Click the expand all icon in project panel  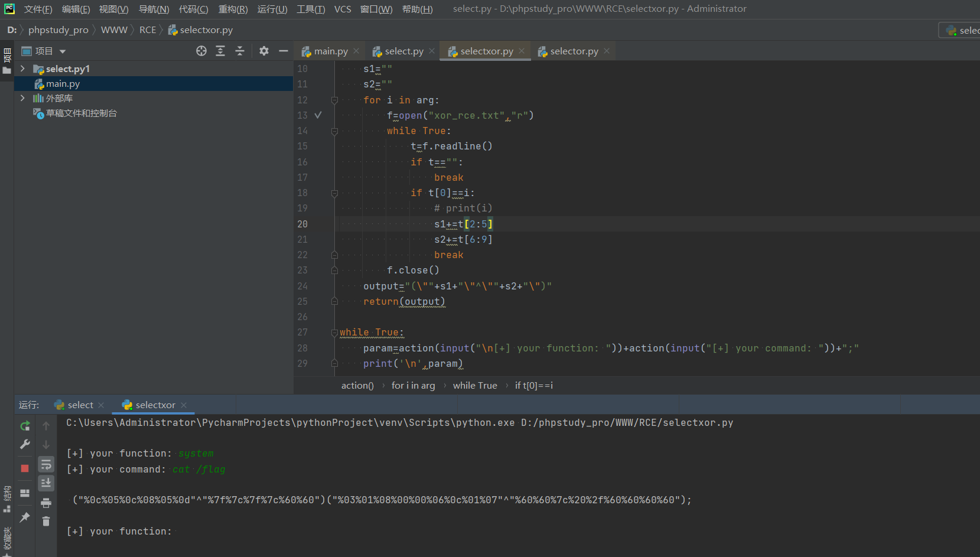pyautogui.click(x=220, y=51)
